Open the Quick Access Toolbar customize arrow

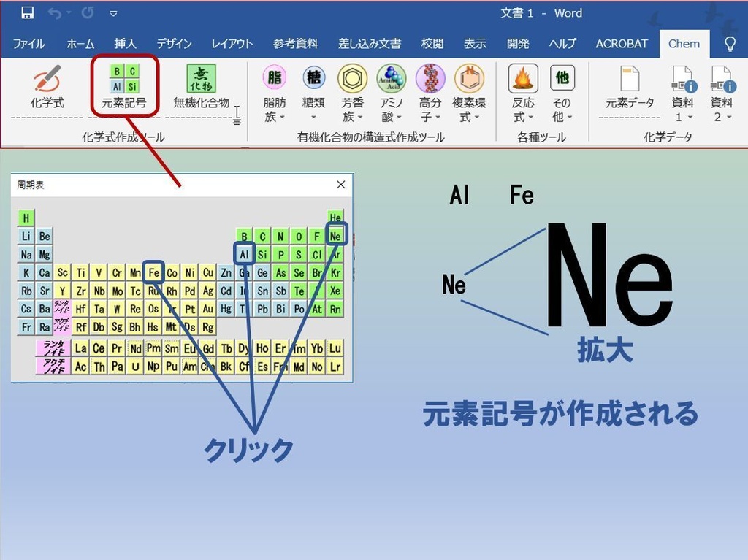(113, 14)
